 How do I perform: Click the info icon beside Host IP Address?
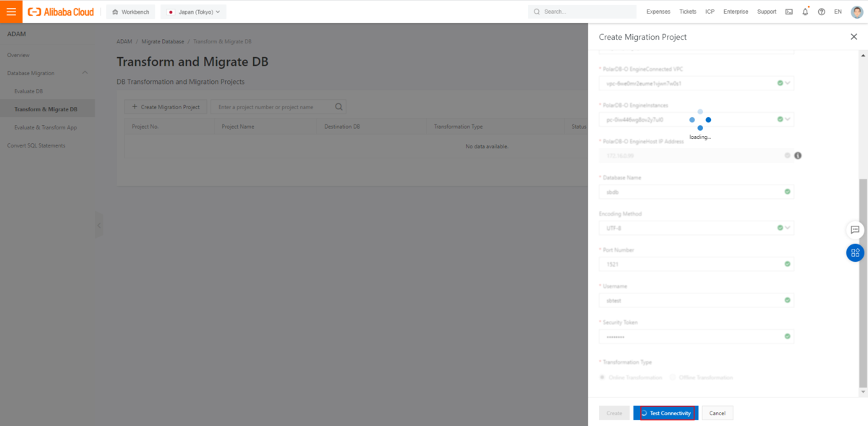(x=799, y=156)
